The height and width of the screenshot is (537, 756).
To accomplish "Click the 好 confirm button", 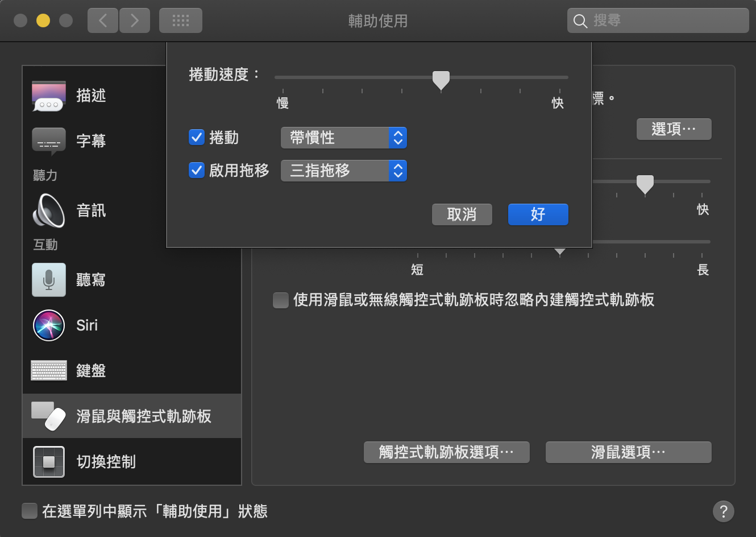I will click(x=538, y=214).
